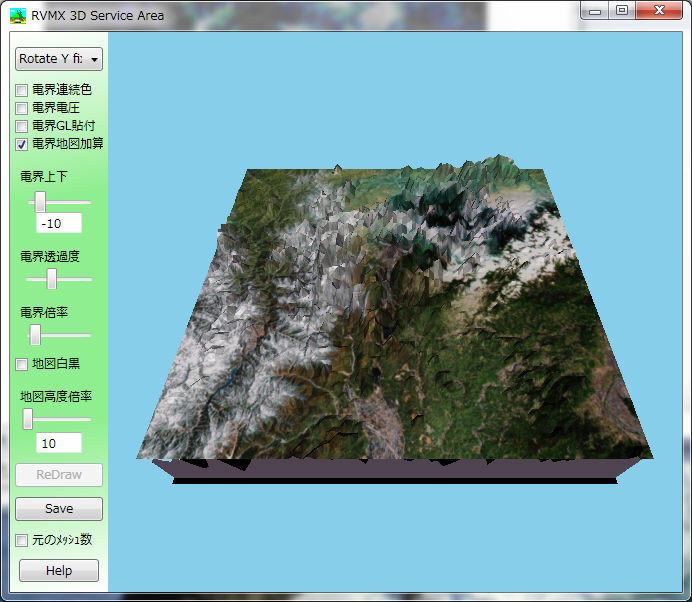Image resolution: width=692 pixels, height=602 pixels.
Task: Click the 電界透過度 slider thumb
Action: [x=52, y=279]
